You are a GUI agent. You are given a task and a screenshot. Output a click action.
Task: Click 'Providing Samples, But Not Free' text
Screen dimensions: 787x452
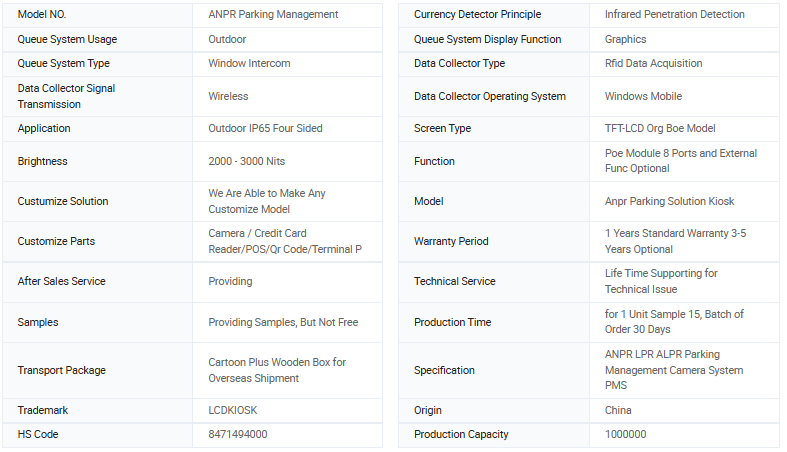click(283, 322)
